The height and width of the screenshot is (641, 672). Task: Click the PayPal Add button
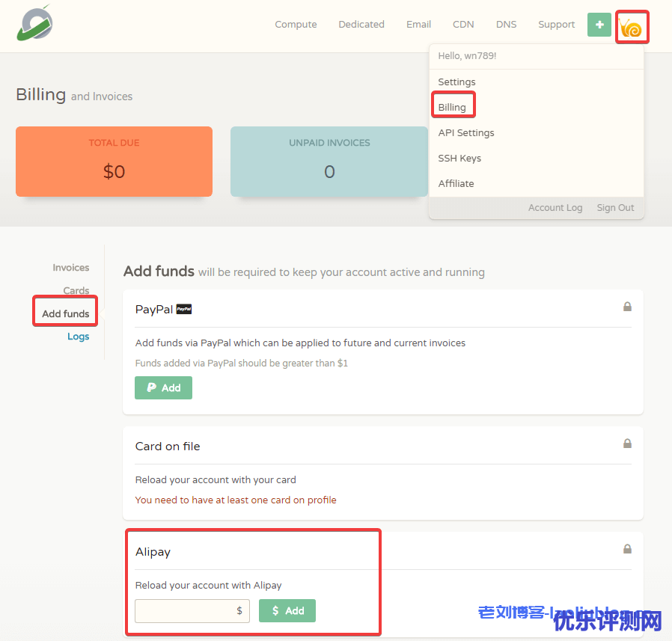[x=163, y=387]
